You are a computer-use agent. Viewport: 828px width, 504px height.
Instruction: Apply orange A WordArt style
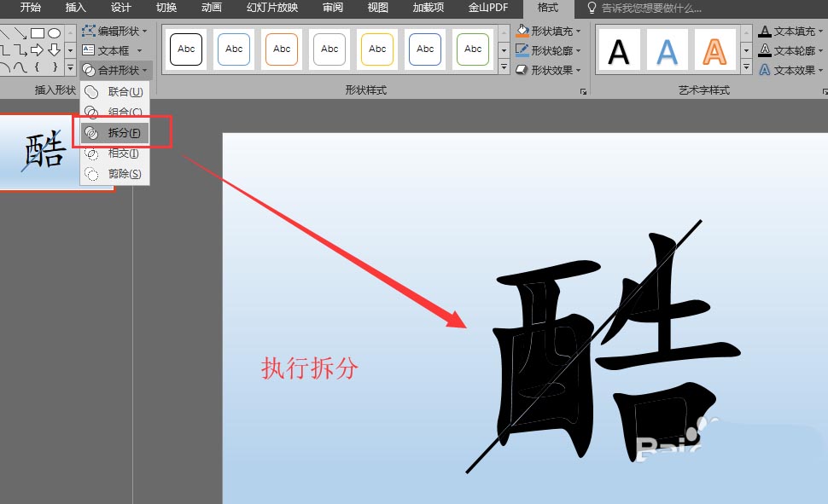pos(714,50)
